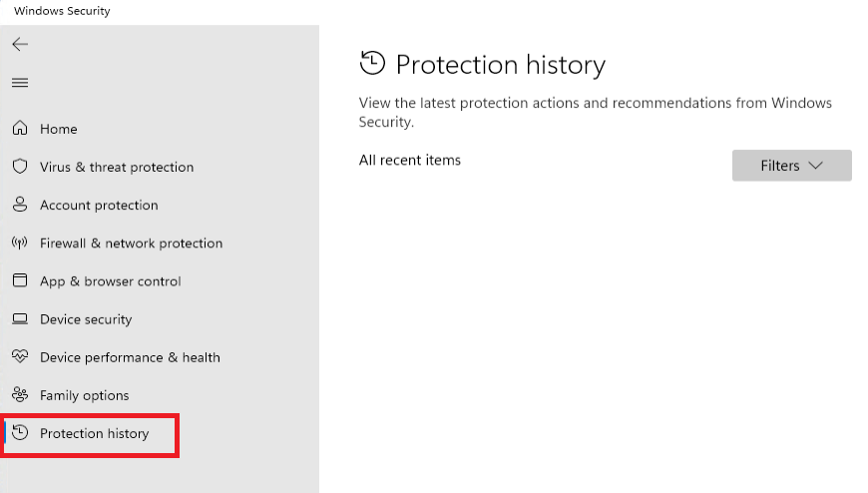Go to Home in the sidebar
This screenshot has width=868, height=493.
pyautogui.click(x=58, y=129)
